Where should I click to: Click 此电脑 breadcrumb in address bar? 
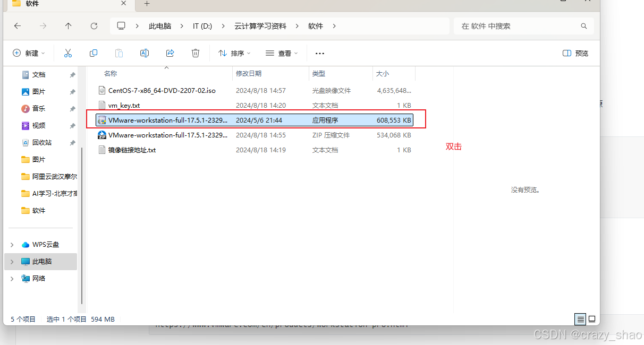160,26
